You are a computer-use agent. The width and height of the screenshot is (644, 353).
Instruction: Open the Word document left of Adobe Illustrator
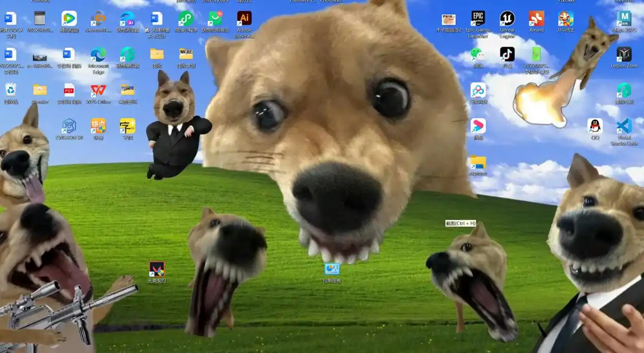pyautogui.click(x=156, y=18)
